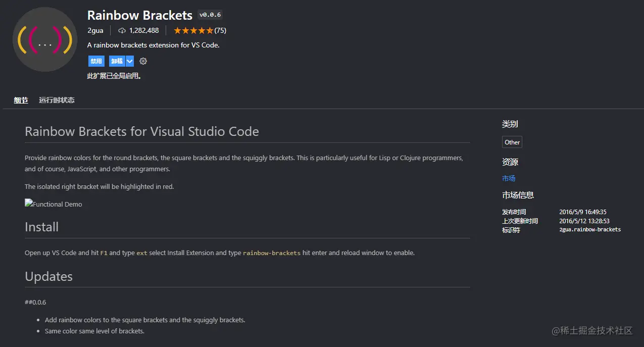Click the Install heading
This screenshot has height=347, width=644.
(x=41, y=227)
